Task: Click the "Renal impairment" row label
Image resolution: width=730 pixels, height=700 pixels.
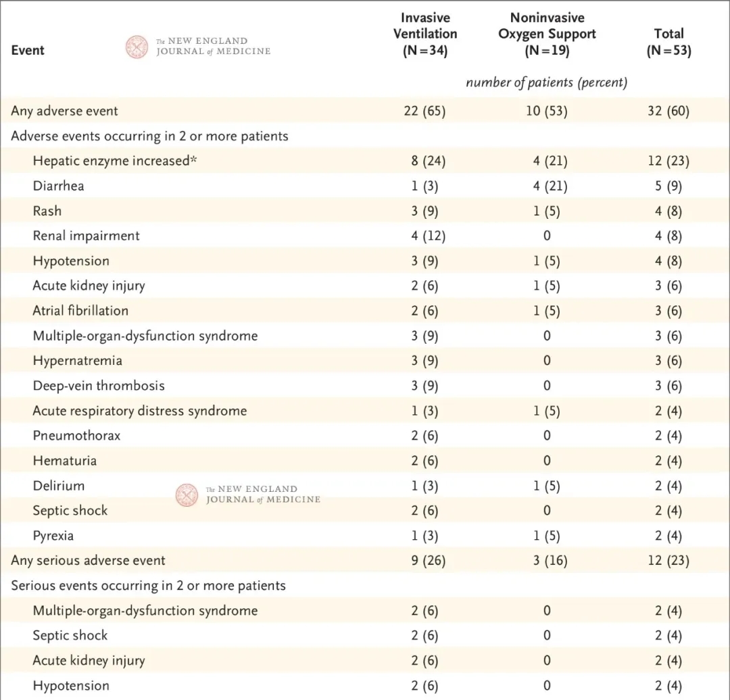Action: click(x=86, y=236)
